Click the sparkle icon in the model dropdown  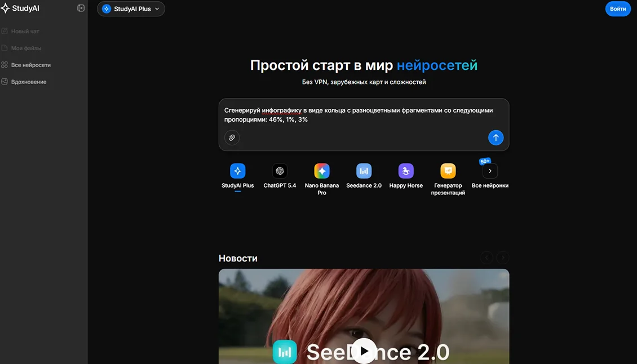pos(107,8)
